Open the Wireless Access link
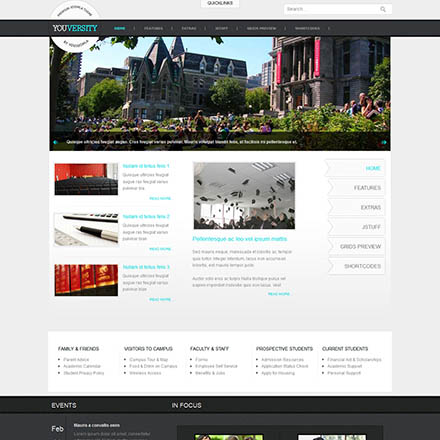 pyautogui.click(x=145, y=373)
